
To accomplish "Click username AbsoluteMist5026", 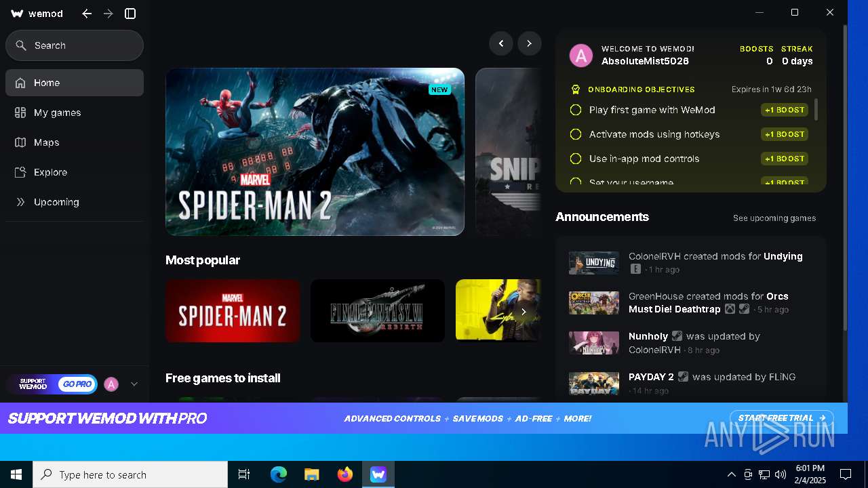I will [x=645, y=61].
